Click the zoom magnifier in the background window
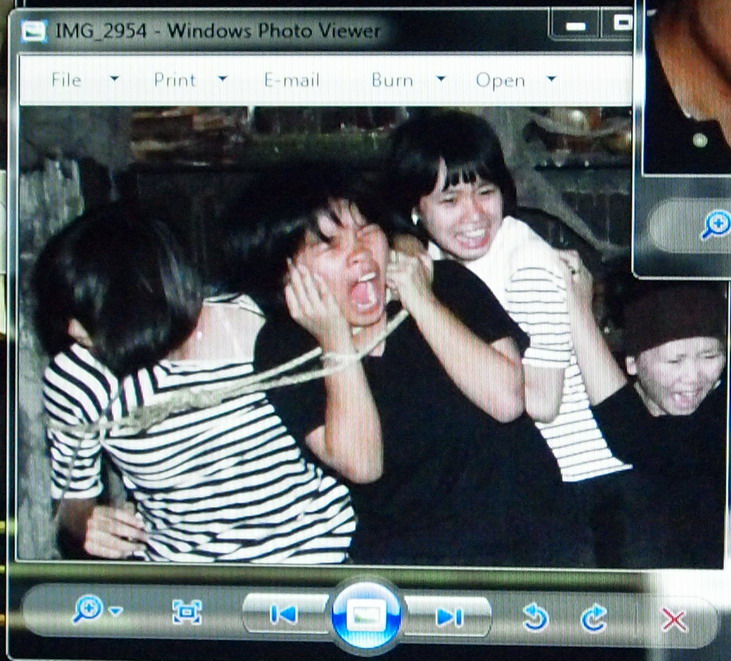Image resolution: width=731 pixels, height=661 pixels. click(716, 224)
